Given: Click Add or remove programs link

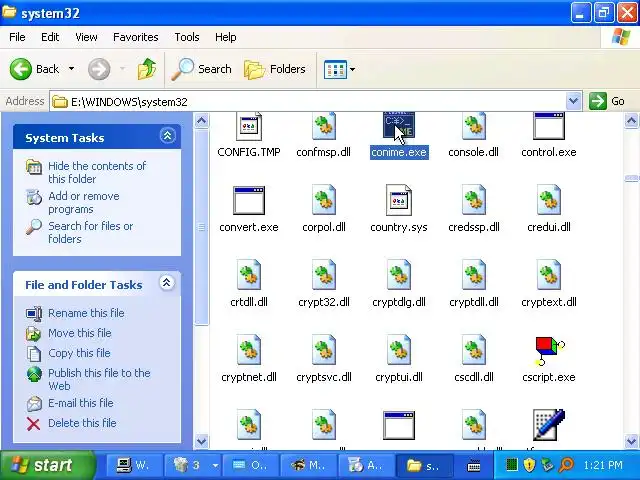Looking at the screenshot, I should [x=84, y=202].
